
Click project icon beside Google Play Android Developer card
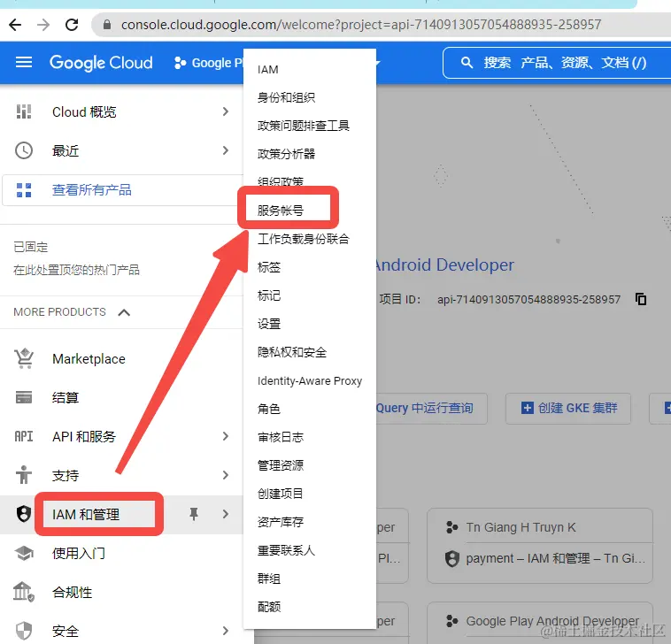tap(451, 620)
